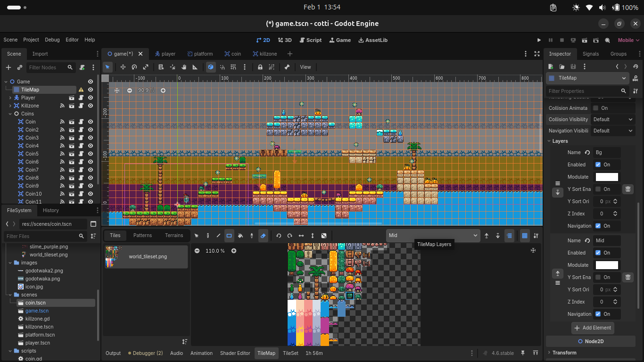Image resolution: width=644 pixels, height=362 pixels.
Task: Open the Debug menu
Action: point(52,40)
